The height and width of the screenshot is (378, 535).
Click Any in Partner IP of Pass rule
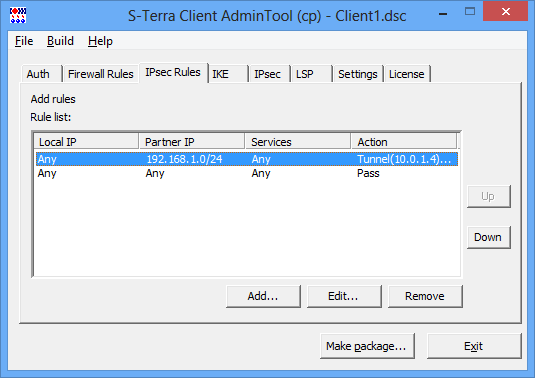155,173
